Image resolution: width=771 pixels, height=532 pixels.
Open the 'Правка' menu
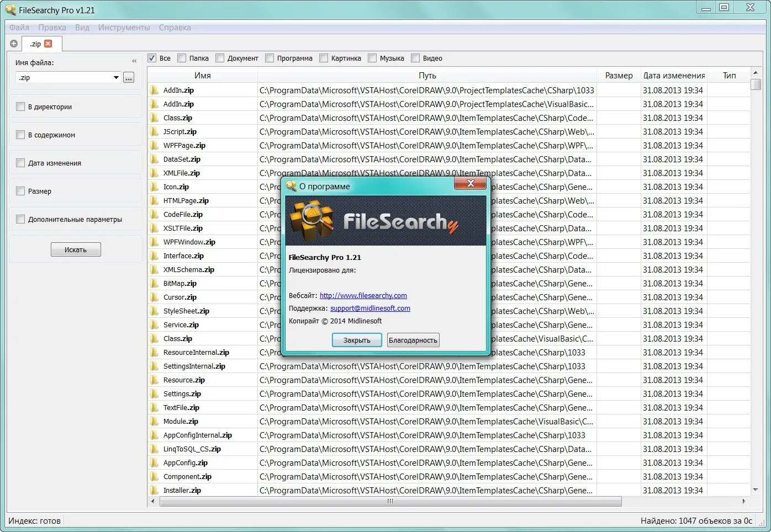point(52,28)
